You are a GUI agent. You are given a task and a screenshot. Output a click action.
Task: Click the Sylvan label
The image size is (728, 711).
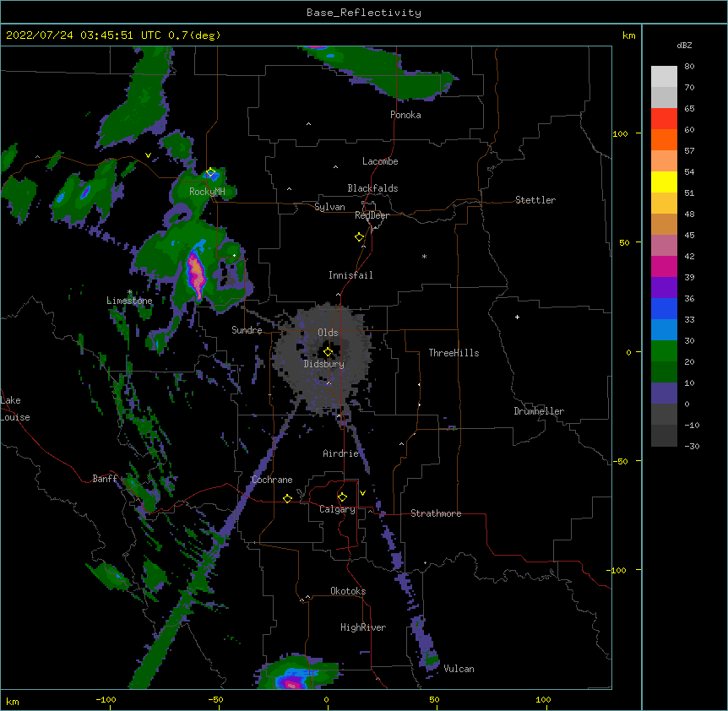[x=329, y=207]
